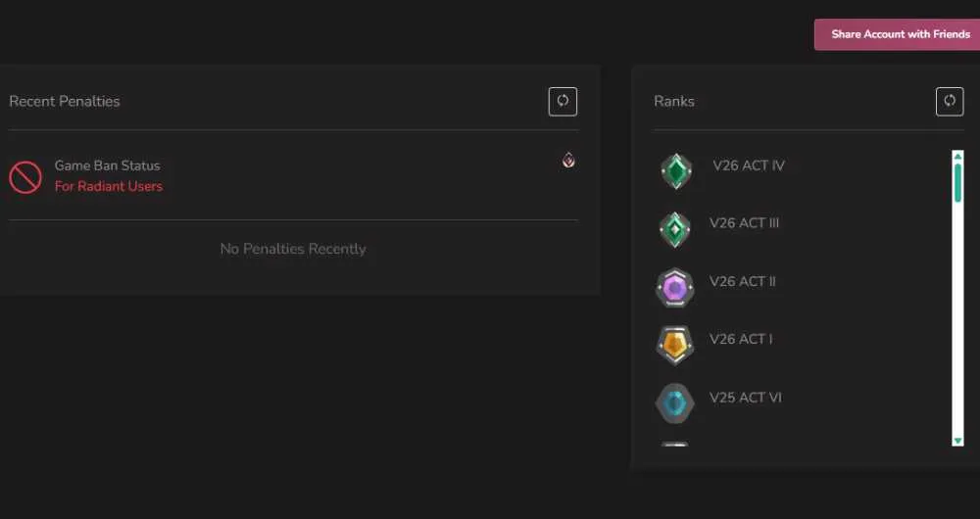
Task: Click the V26 ACT III rank badge
Action: 675,229
